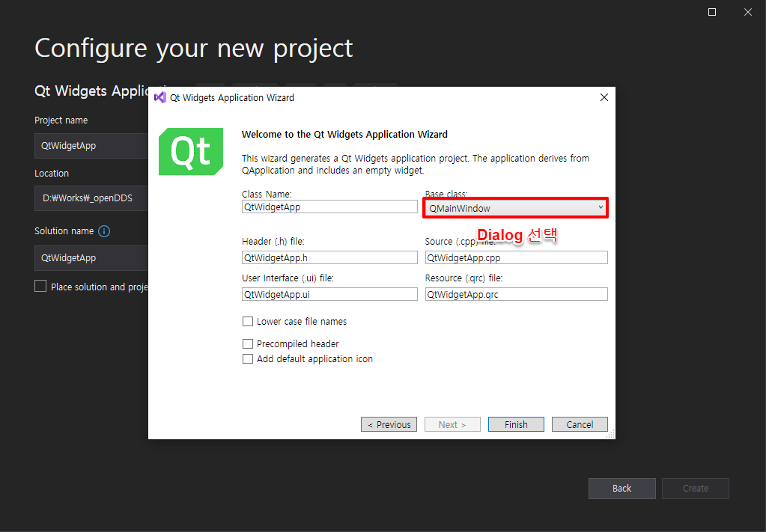This screenshot has height=532, width=766.
Task: Click the Class Name input field
Action: pos(329,207)
